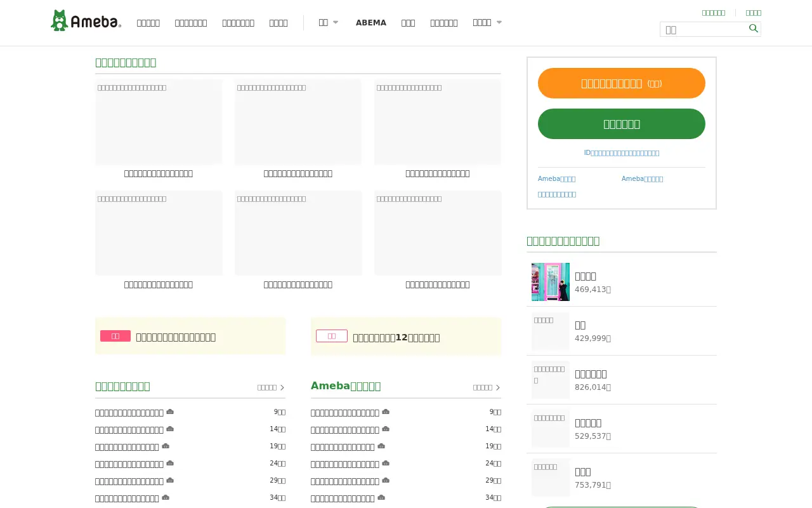Expand the last navigation dropdown arrow
The width and height of the screenshot is (812, 508).
499,22
